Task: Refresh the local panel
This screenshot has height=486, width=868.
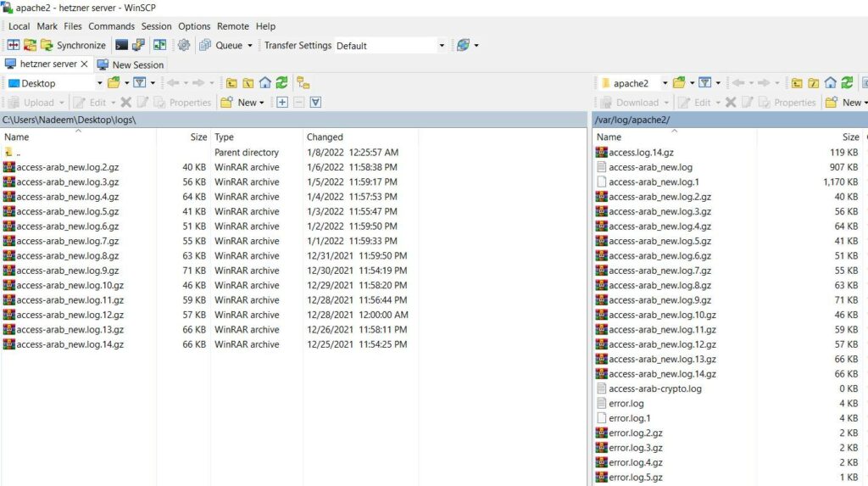Action: coord(281,83)
